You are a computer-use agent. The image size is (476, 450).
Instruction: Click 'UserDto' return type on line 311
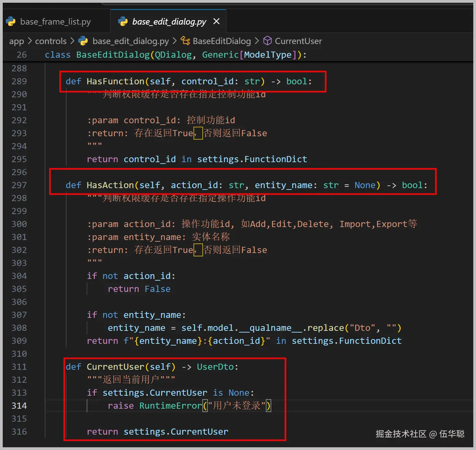pos(215,367)
